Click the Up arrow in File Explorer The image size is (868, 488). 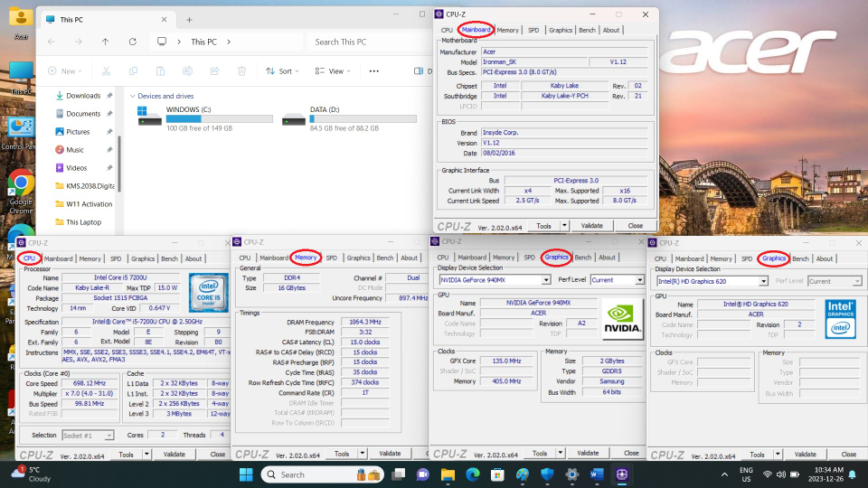[105, 42]
